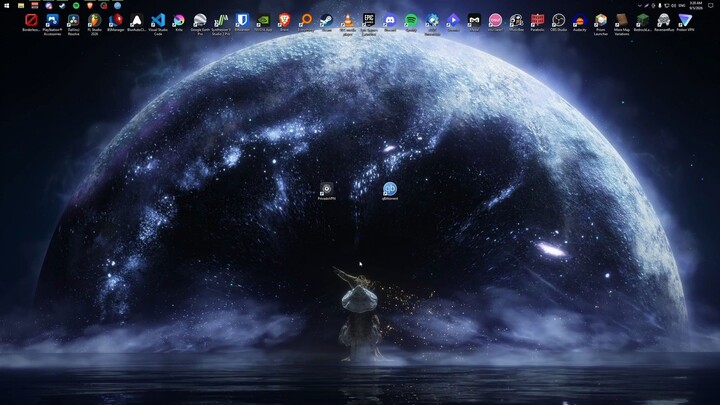Image resolution: width=720 pixels, height=405 pixels.
Task: Select the Bitwarden desktop shortcut
Action: [x=242, y=22]
